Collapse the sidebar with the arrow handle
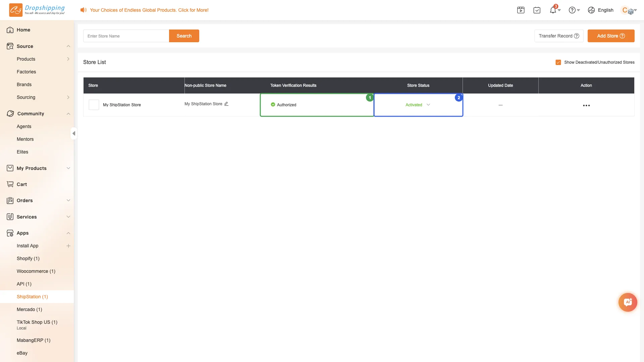Image resolution: width=644 pixels, height=362 pixels. click(x=74, y=133)
